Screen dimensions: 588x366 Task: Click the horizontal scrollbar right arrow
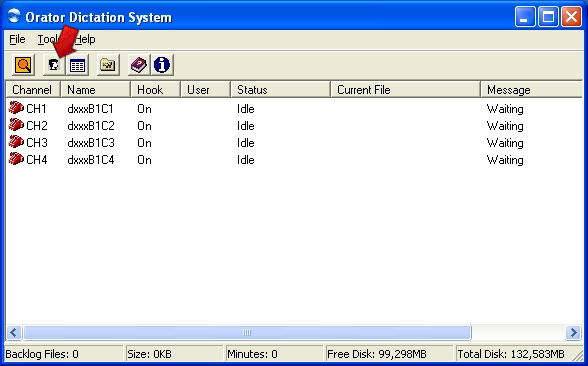point(573,332)
